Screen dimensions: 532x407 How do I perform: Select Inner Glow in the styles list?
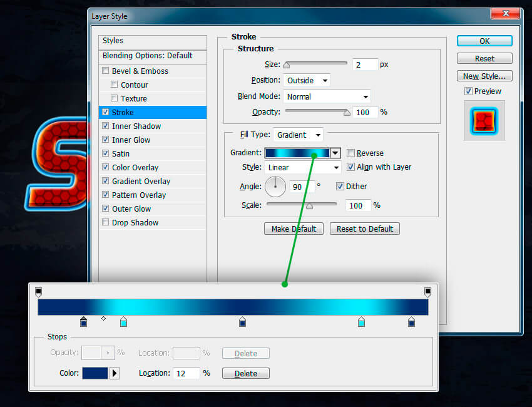pyautogui.click(x=131, y=140)
